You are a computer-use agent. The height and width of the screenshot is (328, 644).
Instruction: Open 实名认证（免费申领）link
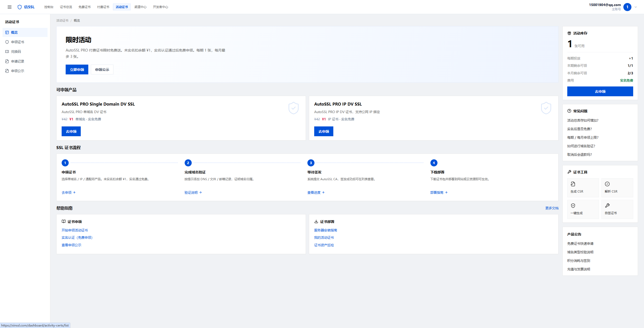click(x=77, y=238)
